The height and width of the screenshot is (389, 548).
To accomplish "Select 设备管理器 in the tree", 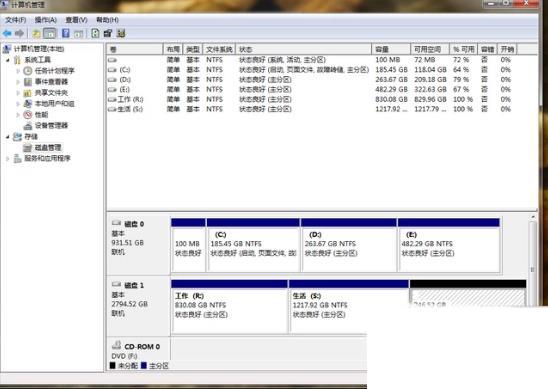I will click(51, 125).
